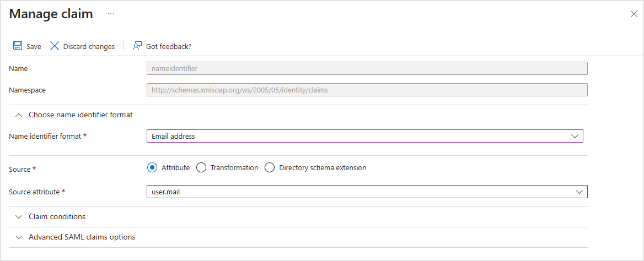Click the Namespace URL field
Image resolution: width=644 pixels, height=261 pixels.
(x=367, y=90)
